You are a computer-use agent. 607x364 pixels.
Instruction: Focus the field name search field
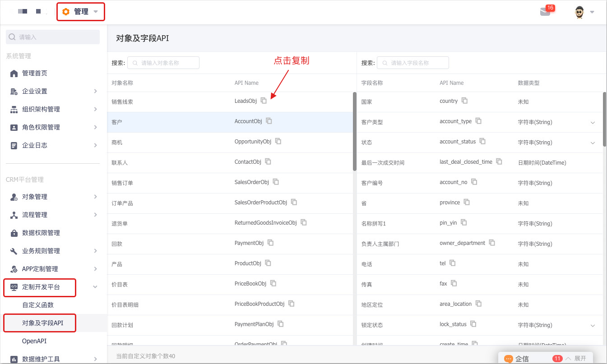413,63
